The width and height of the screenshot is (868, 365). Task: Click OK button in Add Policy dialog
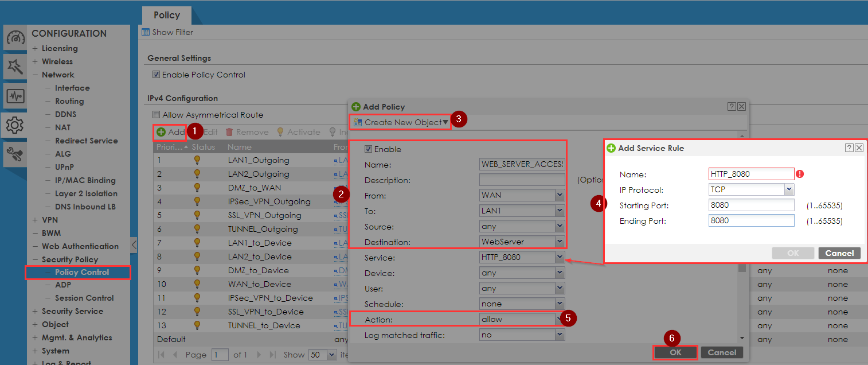tap(675, 352)
